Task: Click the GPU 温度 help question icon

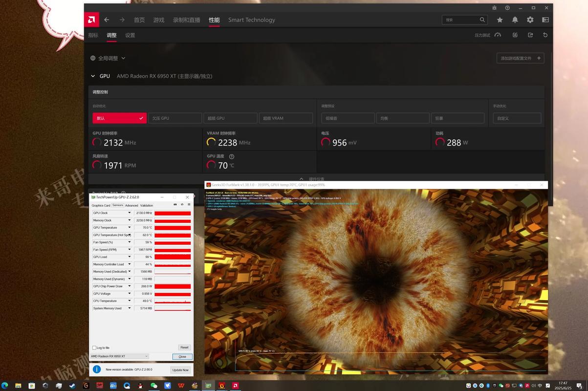Action: pos(232,156)
